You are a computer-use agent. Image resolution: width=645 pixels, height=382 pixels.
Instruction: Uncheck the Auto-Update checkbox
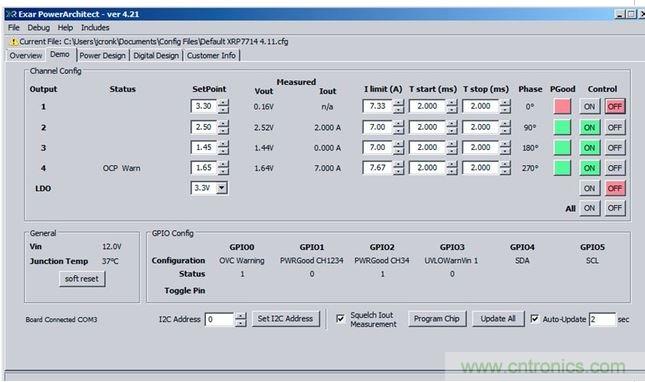point(534,319)
